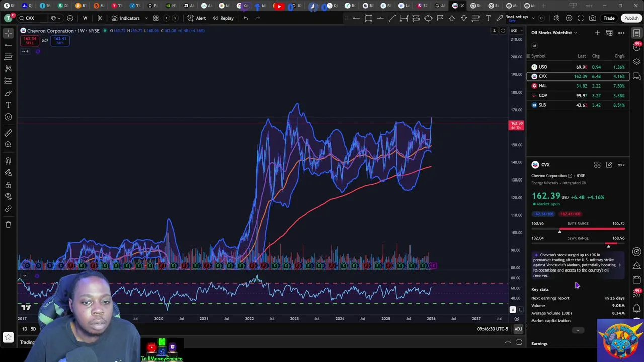Enter fullscreen mode
This screenshot has width=644, height=362.
coord(581,18)
